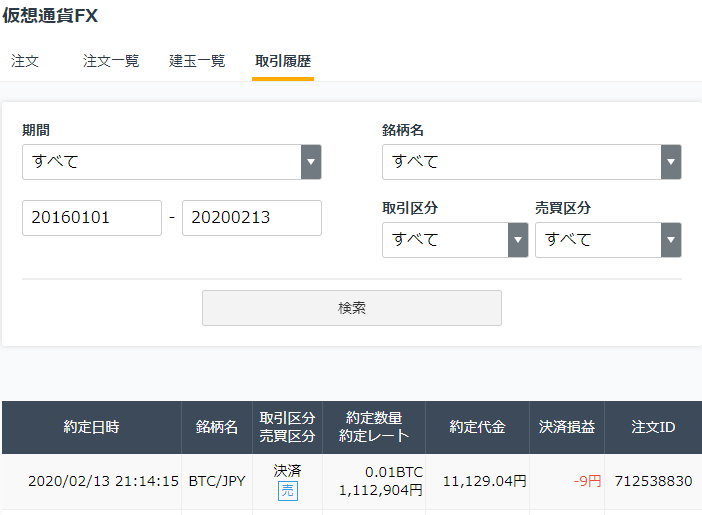Open the 銘柄名 dropdown
The width and height of the screenshot is (702, 515).
(531, 162)
